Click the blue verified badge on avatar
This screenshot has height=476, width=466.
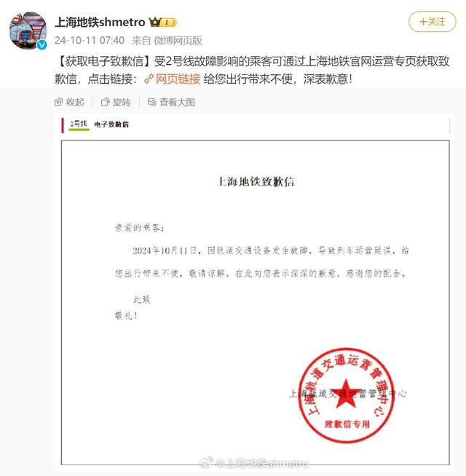[42, 45]
